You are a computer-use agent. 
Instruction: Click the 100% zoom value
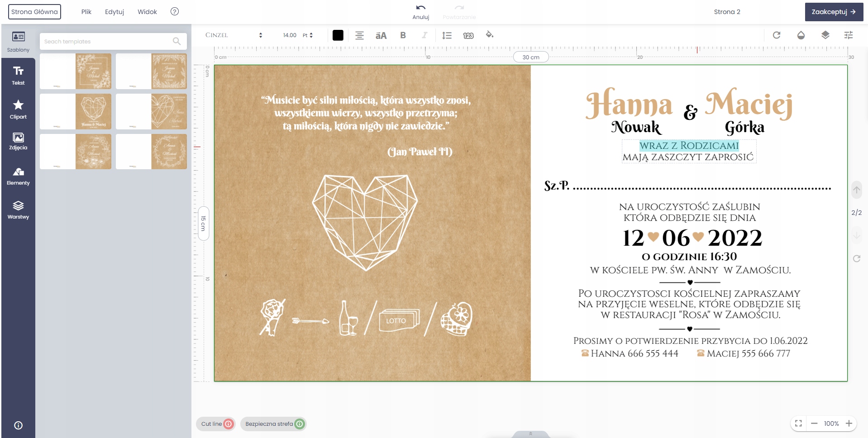point(831,424)
